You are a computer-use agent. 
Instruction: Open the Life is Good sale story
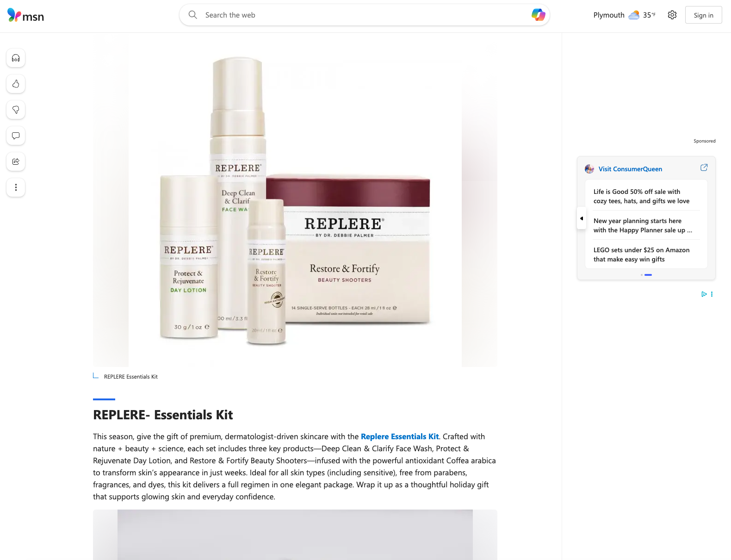point(642,196)
